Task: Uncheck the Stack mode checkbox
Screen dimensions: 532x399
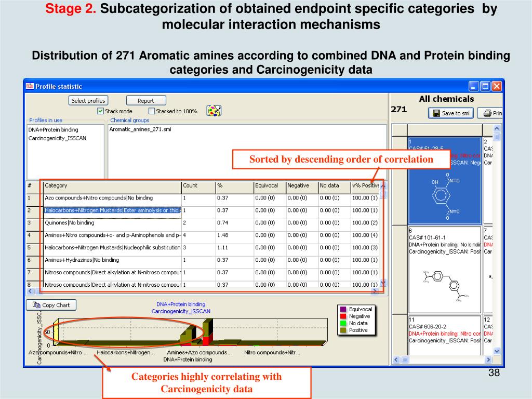Action: click(101, 111)
